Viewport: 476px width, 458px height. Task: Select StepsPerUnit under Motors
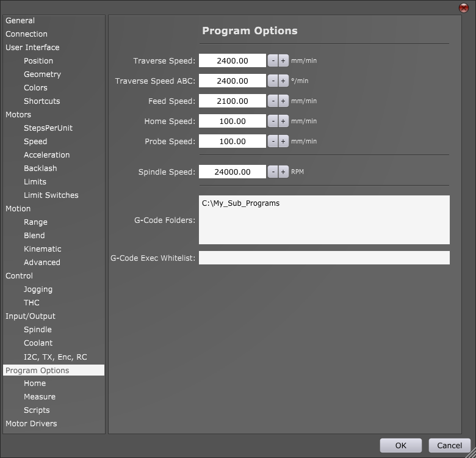coord(48,128)
